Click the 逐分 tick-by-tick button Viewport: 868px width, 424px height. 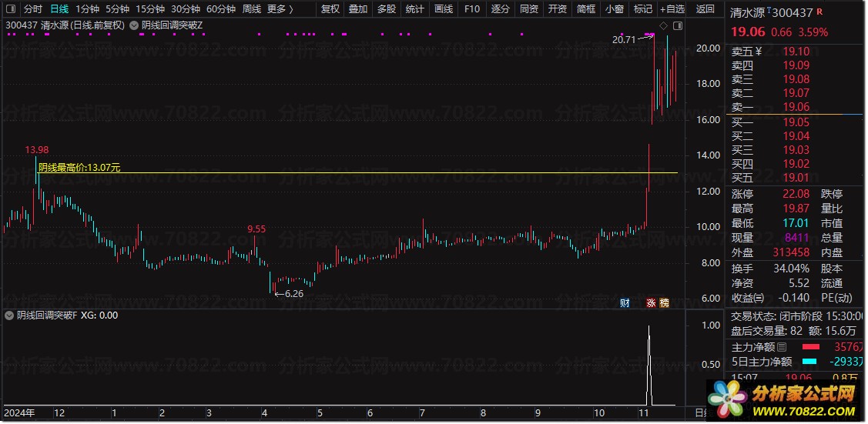coord(501,8)
